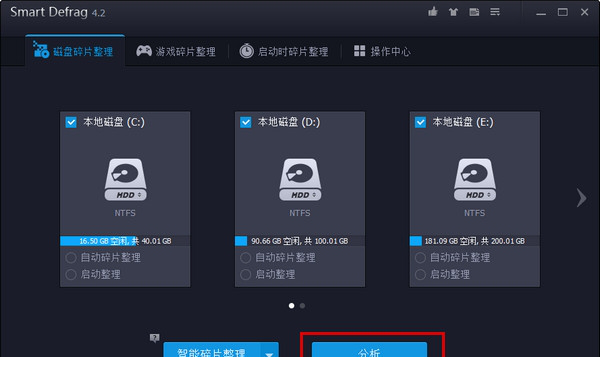This screenshot has width=600, height=371.
Task: Enable 自动碎片整理 for drive E:
Action: [420, 258]
